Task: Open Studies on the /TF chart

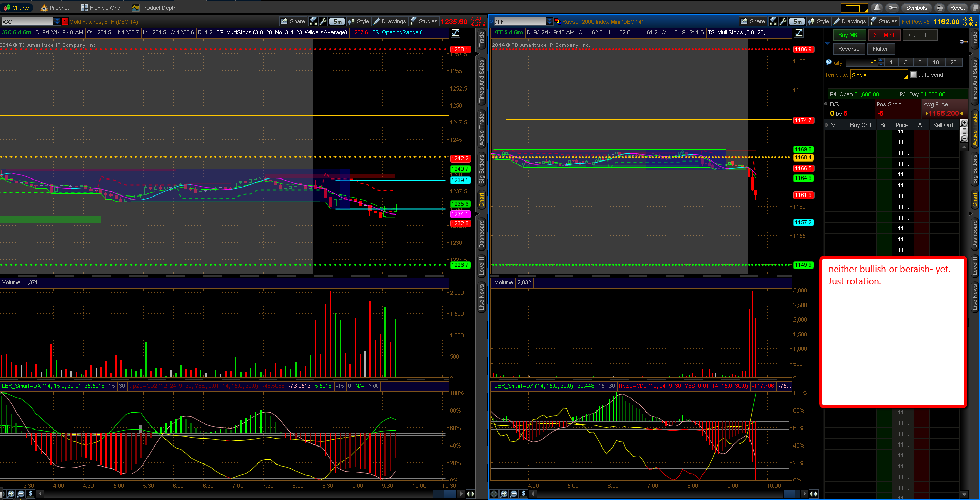Action: (x=883, y=21)
